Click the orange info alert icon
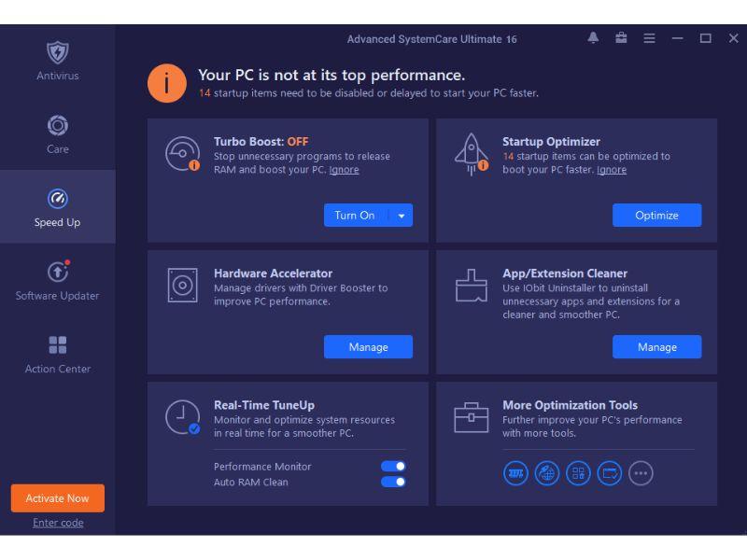 point(167,83)
